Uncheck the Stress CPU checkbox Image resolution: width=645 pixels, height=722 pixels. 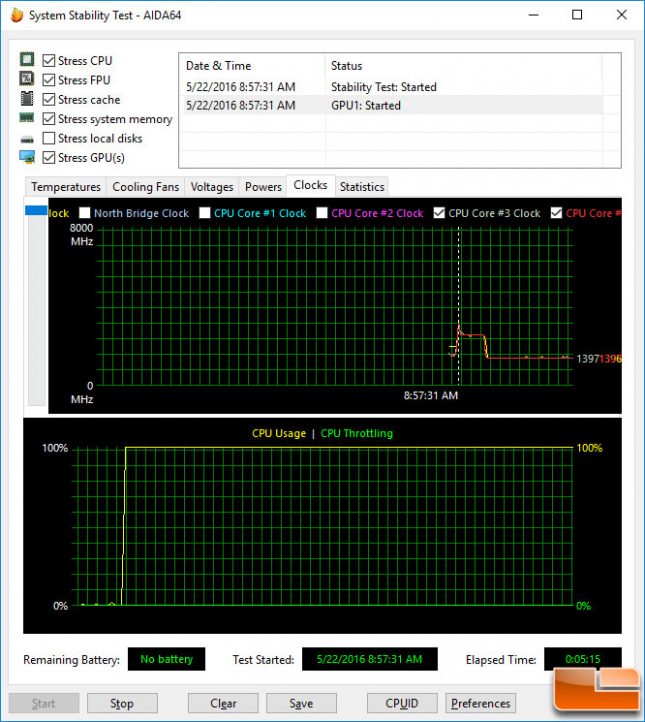(x=48, y=60)
